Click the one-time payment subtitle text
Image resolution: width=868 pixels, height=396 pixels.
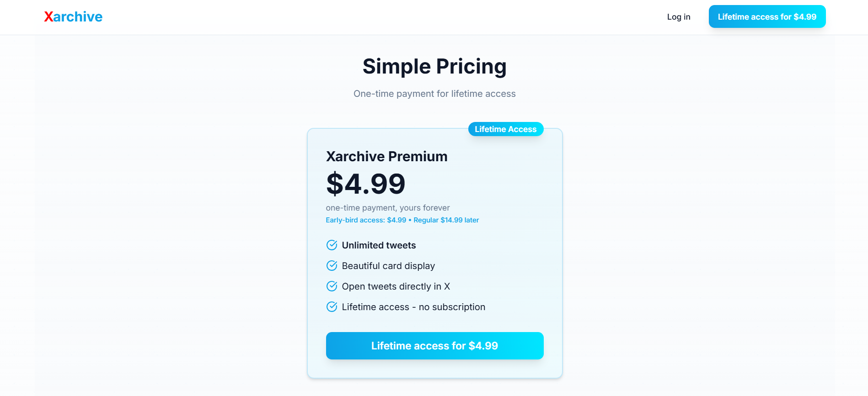387,208
